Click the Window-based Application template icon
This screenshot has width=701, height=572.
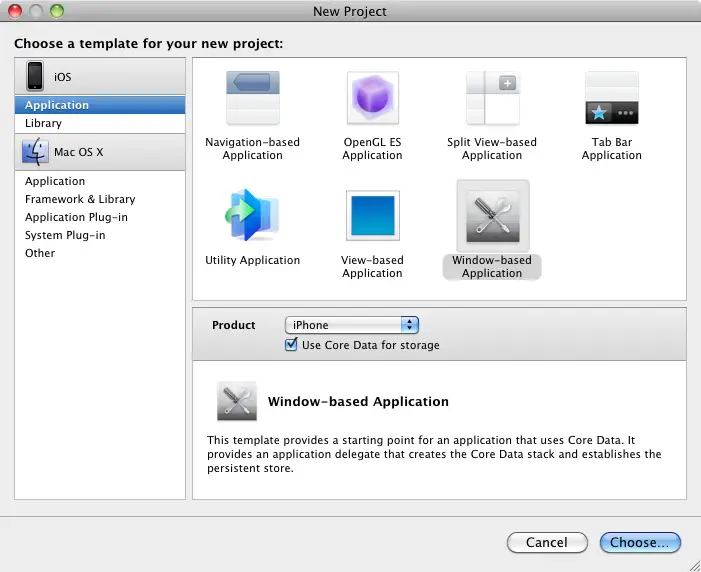click(x=492, y=216)
